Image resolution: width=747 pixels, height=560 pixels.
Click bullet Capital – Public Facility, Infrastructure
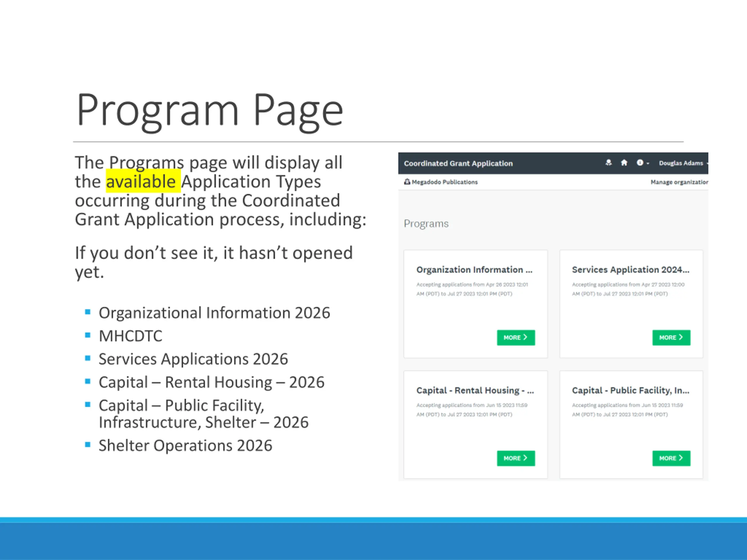coord(204,414)
